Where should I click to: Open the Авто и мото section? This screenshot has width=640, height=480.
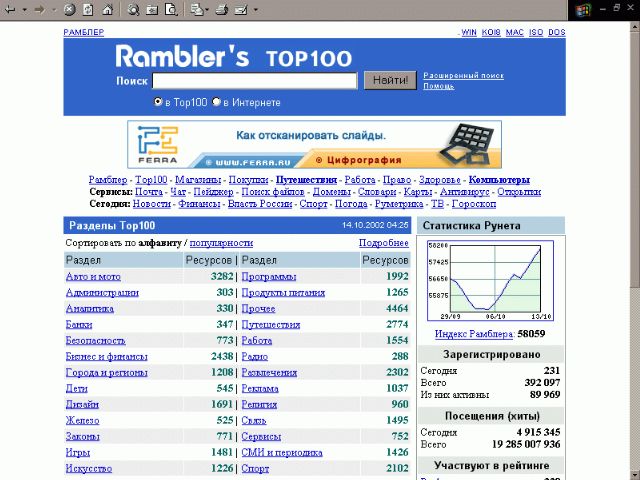[x=93, y=277]
